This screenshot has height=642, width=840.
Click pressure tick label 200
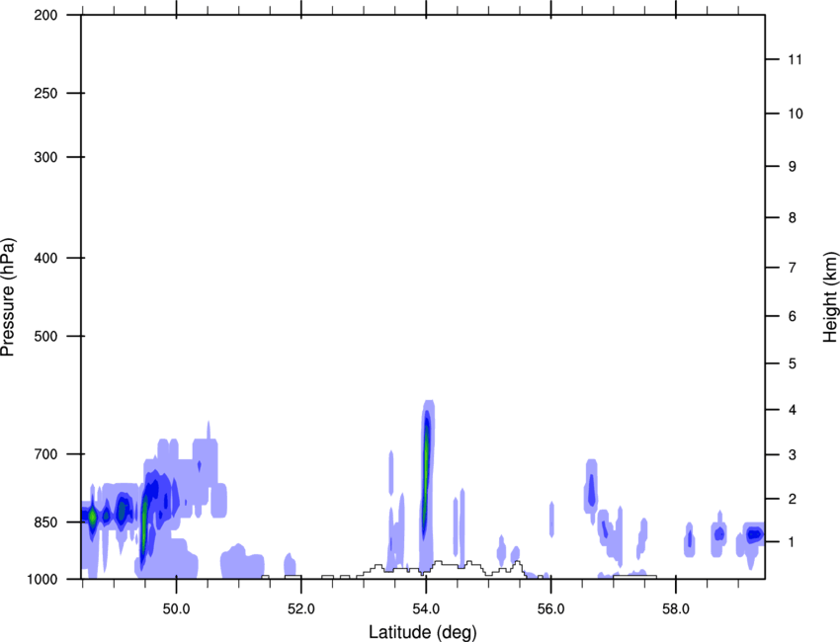click(45, 15)
